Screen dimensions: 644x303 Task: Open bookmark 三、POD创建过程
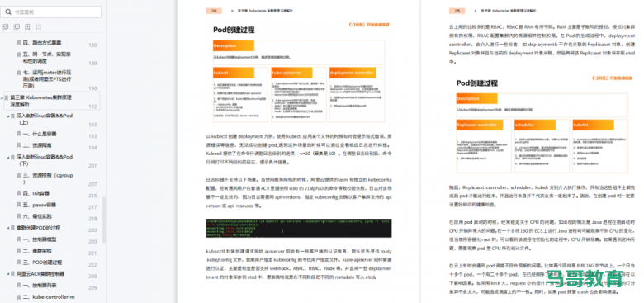pyautogui.click(x=42, y=262)
